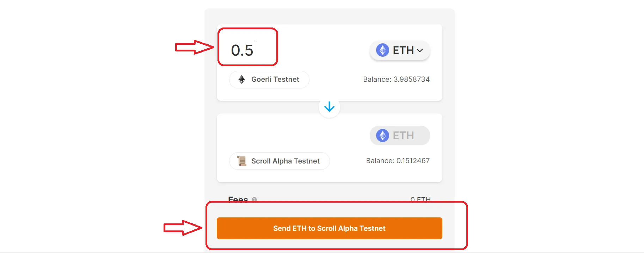Screen dimensions: 644x253
Task: Click the 0 ETH fee value
Action: (x=420, y=199)
